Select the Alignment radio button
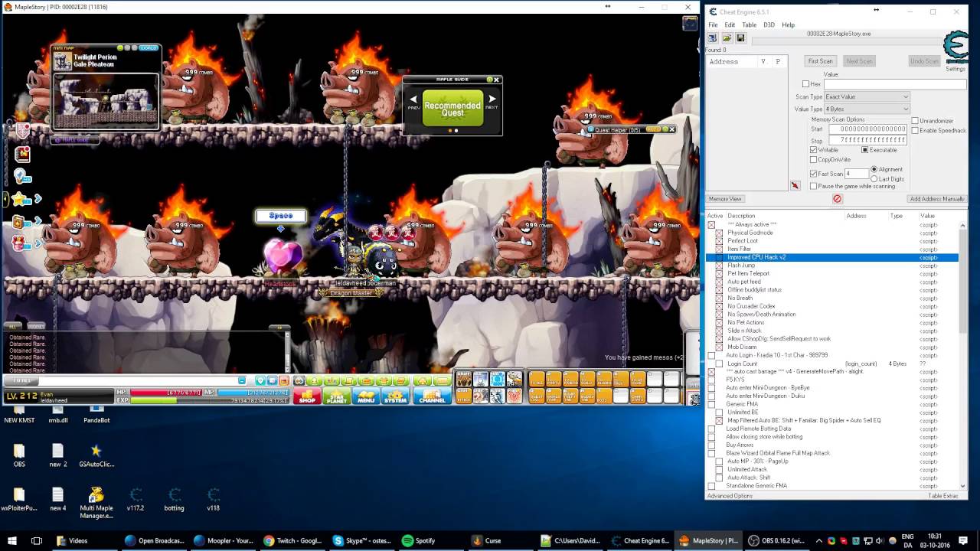The width and height of the screenshot is (980, 551). (874, 169)
